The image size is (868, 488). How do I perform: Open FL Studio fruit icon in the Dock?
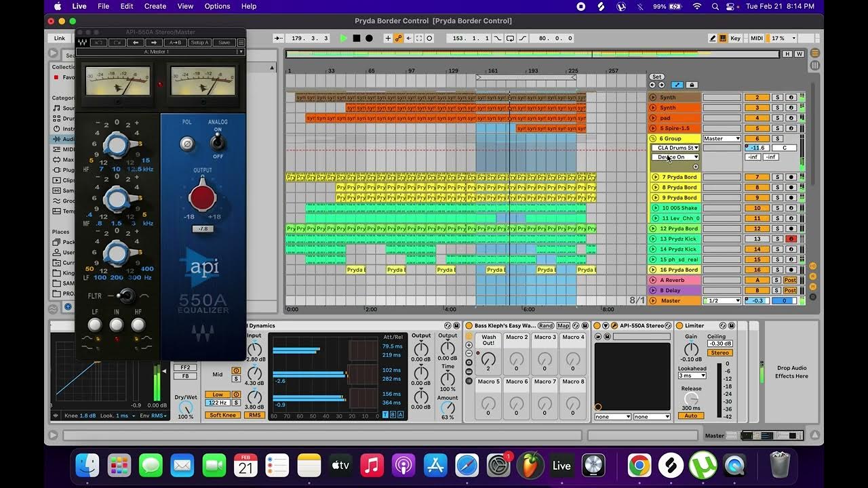point(530,466)
